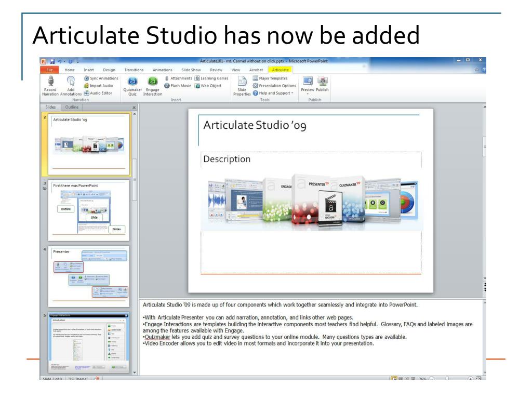Click the zoom out minus button

pyautogui.click(x=432, y=378)
